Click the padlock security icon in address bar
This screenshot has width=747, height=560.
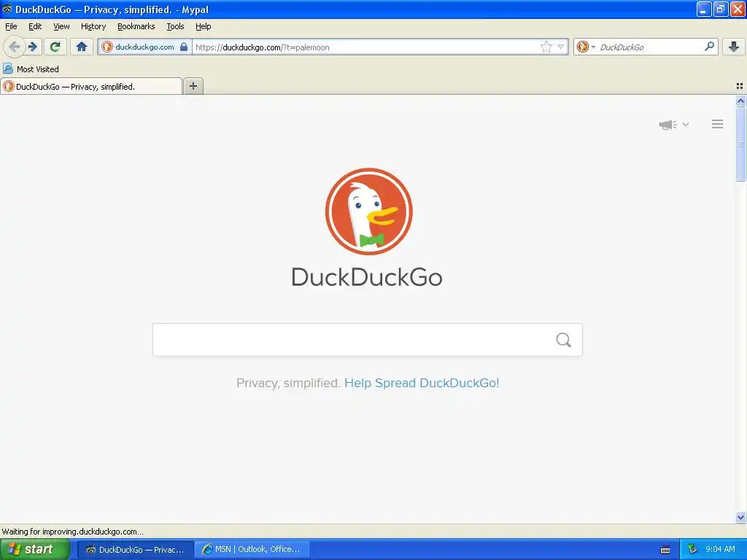click(x=184, y=47)
